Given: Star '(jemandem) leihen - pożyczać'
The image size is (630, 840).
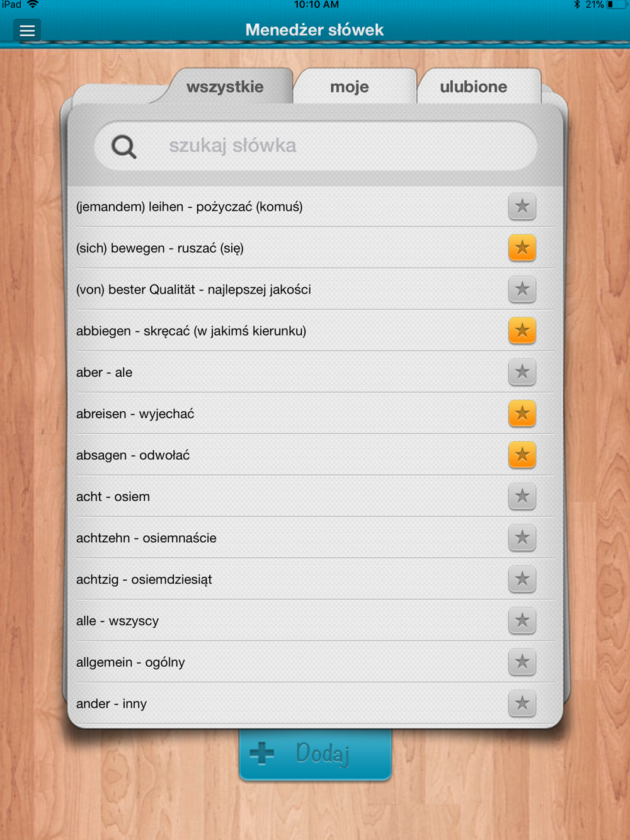Looking at the screenshot, I should pos(522,207).
